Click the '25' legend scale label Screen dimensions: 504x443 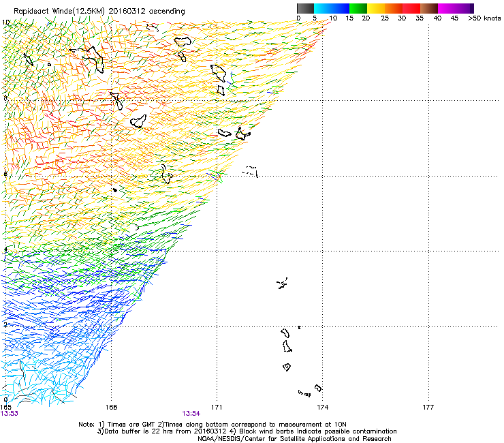point(385,18)
